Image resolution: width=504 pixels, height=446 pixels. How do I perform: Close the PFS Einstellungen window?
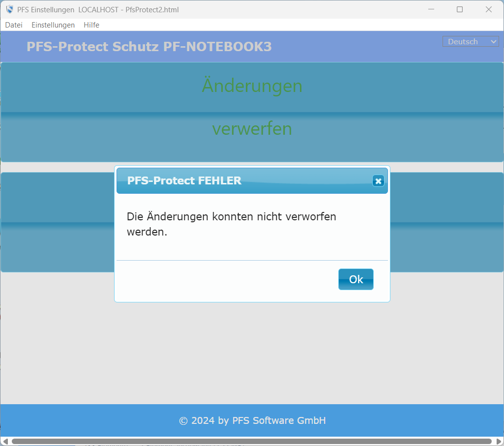(x=489, y=9)
